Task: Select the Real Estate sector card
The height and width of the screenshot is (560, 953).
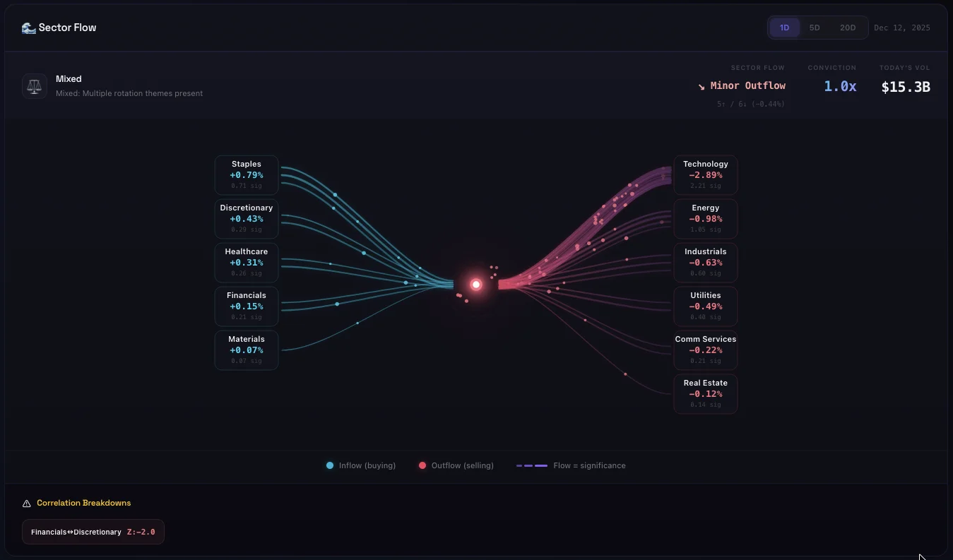Action: click(x=705, y=393)
